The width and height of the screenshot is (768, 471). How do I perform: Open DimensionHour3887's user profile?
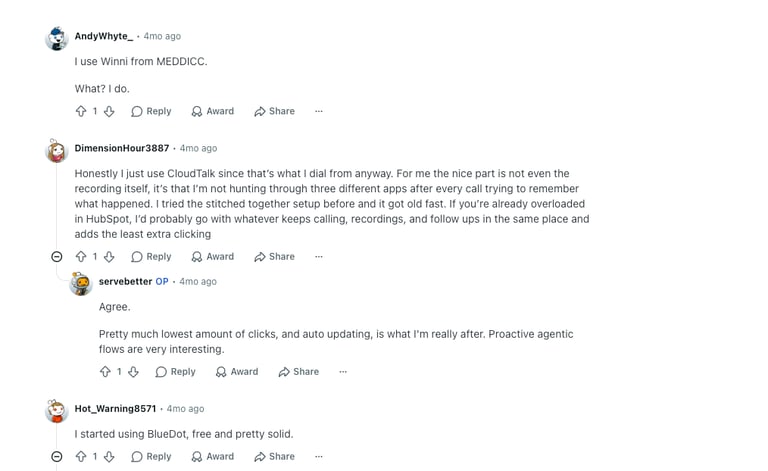coord(121,148)
